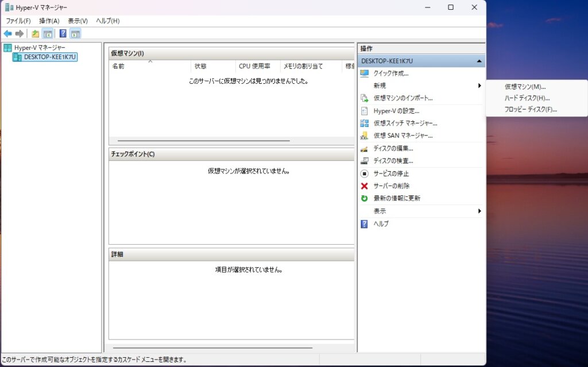Viewport: 588px width, 367px height.
Task: Open the 表示(V) menu
Action: 78,21
